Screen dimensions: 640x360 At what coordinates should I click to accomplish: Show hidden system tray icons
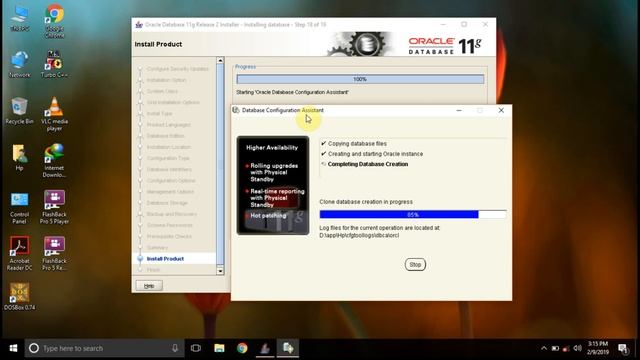coord(544,348)
